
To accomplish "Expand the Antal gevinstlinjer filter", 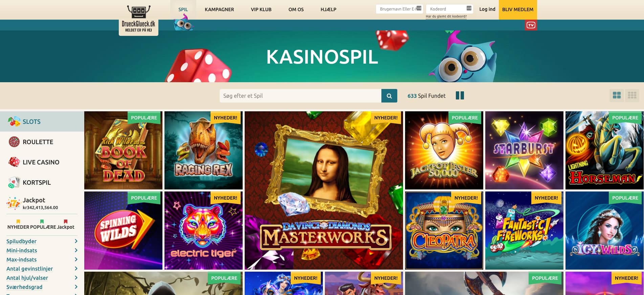I will [42, 269].
